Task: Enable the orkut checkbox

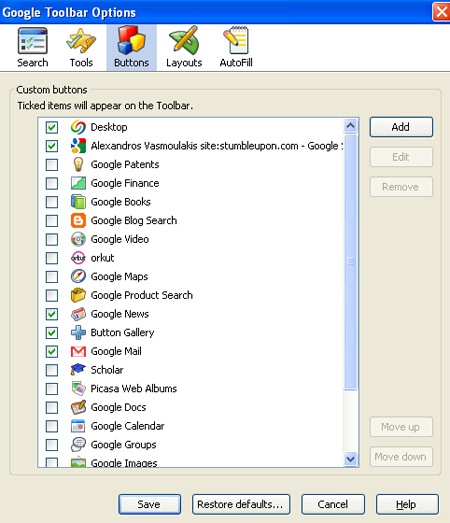Action: (52, 258)
